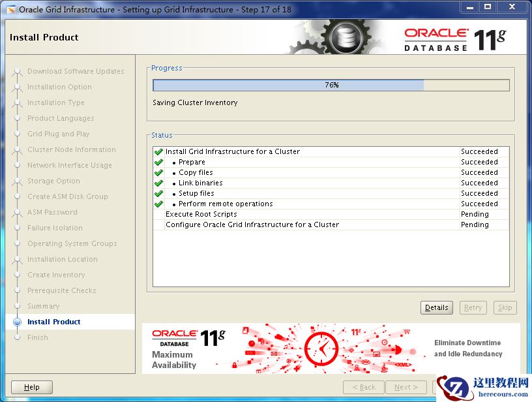Select Summary step in sidebar
The height and width of the screenshot is (402, 532).
click(44, 306)
